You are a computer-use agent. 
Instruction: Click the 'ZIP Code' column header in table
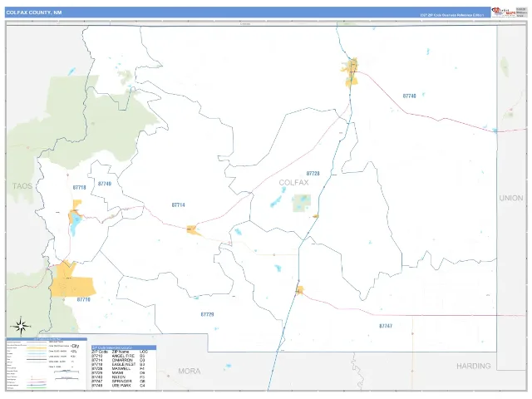[x=100, y=352]
